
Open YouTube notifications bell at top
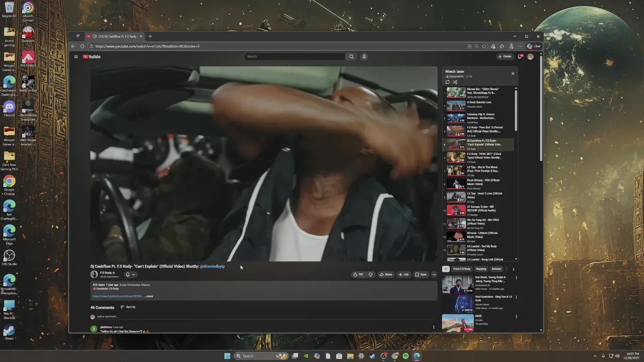(520, 56)
